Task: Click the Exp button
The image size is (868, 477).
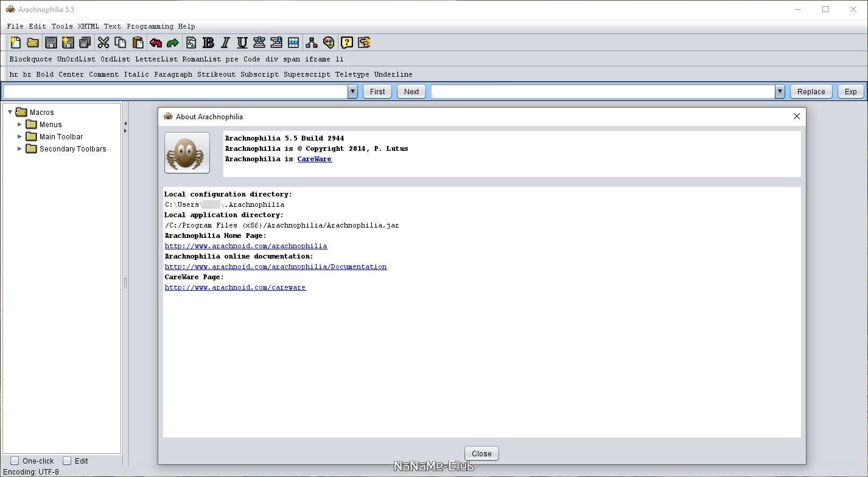Action: (851, 91)
